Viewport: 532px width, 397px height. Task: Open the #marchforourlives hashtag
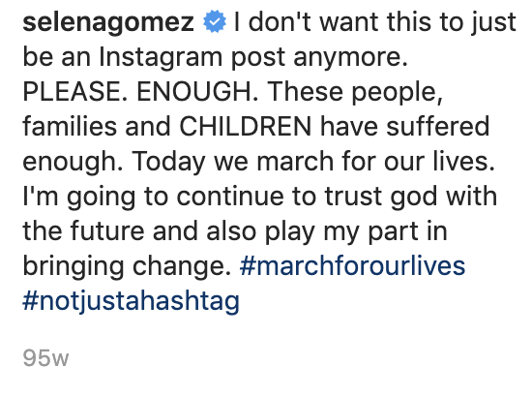tap(352, 266)
